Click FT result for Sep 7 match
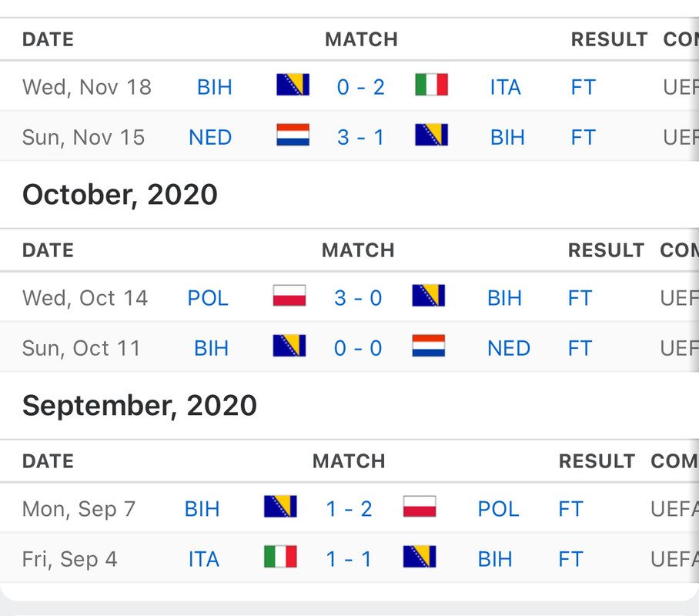 click(570, 509)
